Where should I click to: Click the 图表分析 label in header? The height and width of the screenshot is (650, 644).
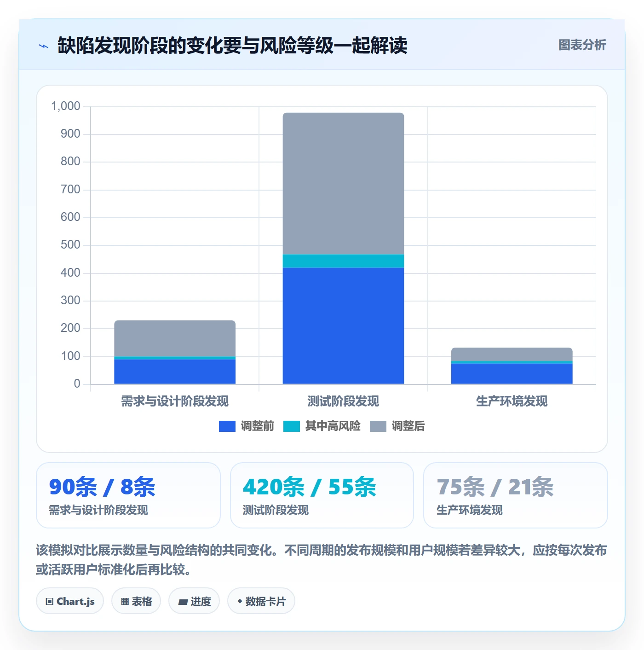click(x=582, y=45)
